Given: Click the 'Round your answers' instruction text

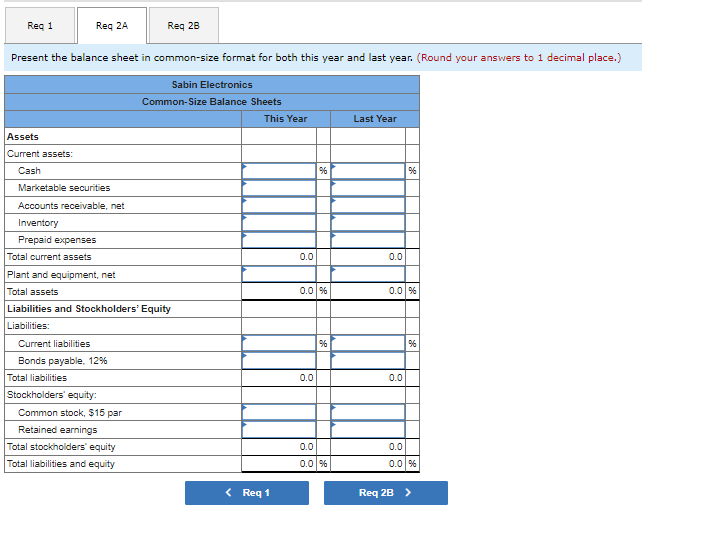Looking at the screenshot, I should (x=519, y=57).
